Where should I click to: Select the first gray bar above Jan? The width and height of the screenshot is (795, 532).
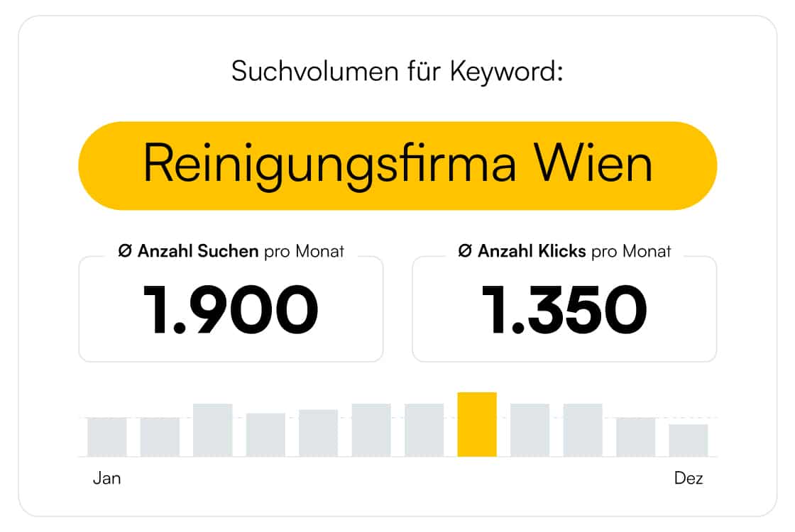point(107,437)
